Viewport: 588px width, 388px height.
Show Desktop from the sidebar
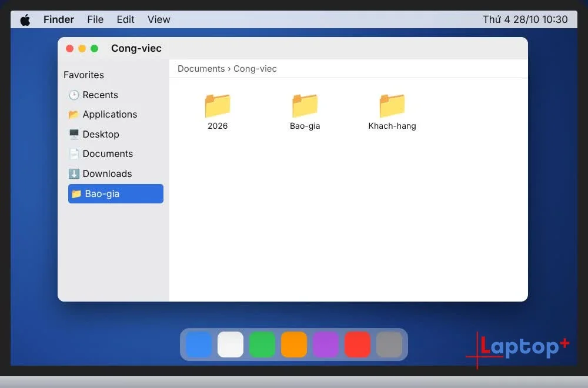[115, 134]
